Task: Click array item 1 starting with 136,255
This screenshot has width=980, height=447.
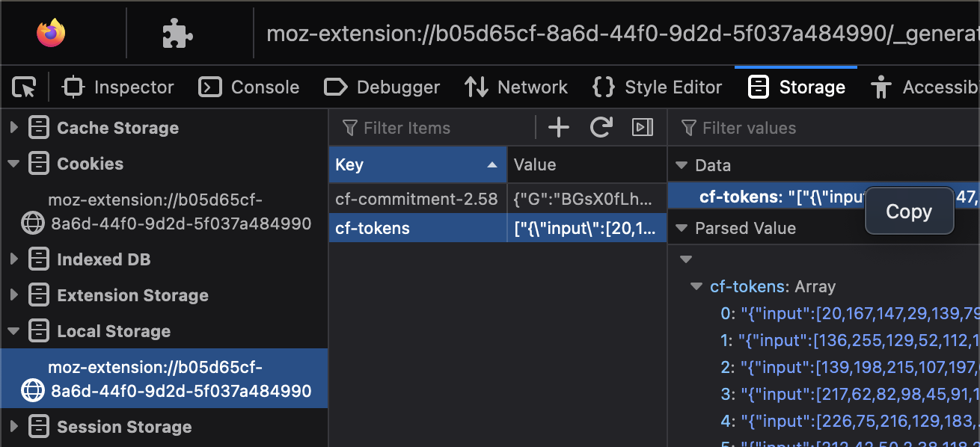Action: pyautogui.click(x=850, y=340)
